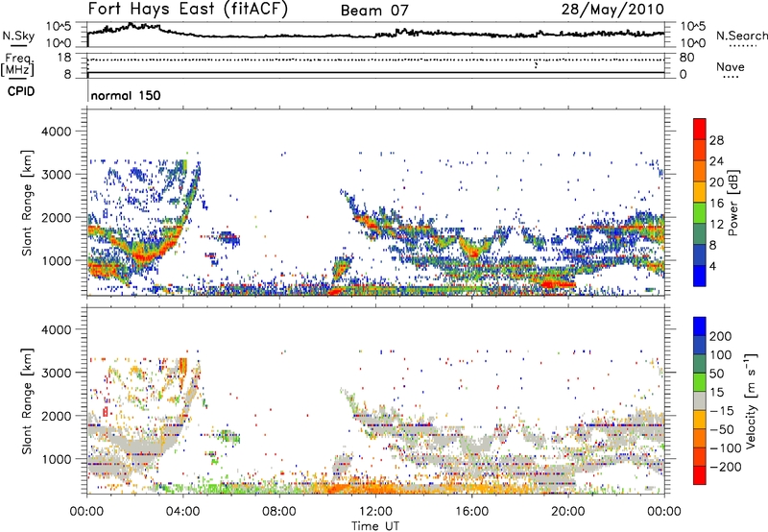Select the '18' frequency axis value
The image size is (768, 532).
(x=64, y=58)
